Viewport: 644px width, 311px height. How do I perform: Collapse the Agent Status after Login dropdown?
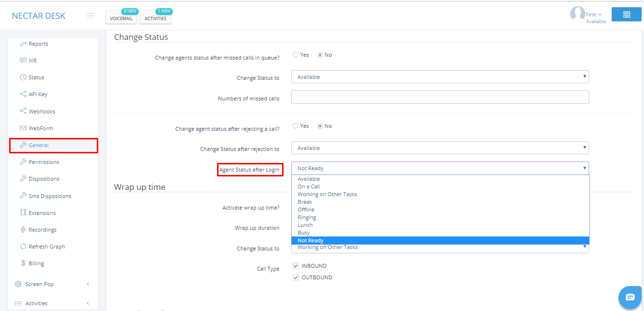pyautogui.click(x=440, y=168)
